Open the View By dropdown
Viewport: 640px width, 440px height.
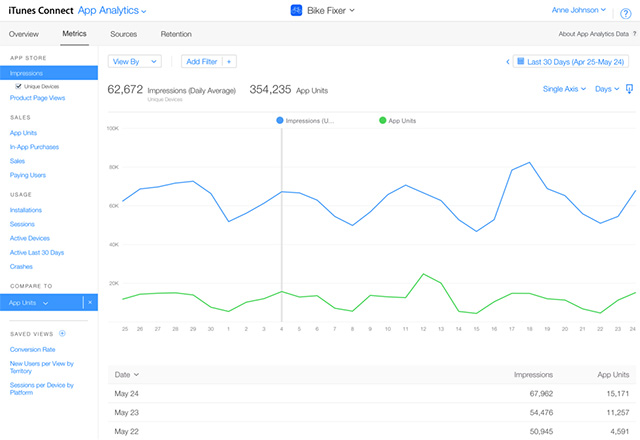135,62
